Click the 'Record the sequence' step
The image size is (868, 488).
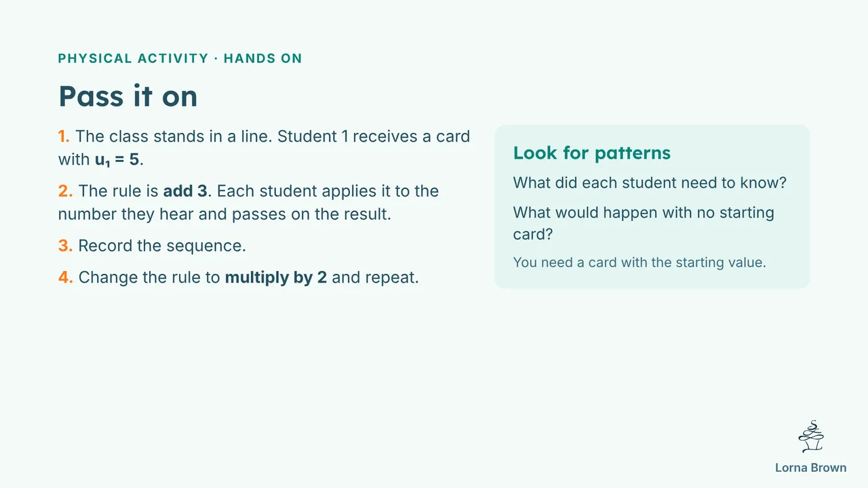162,245
